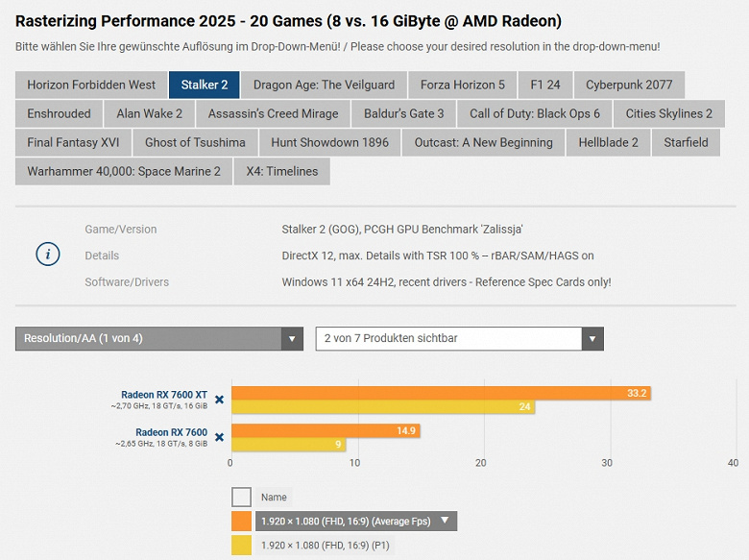Viewport: 749px width, 560px height.
Task: Click the Average Fps legend dropdown triangle
Action: [x=445, y=520]
